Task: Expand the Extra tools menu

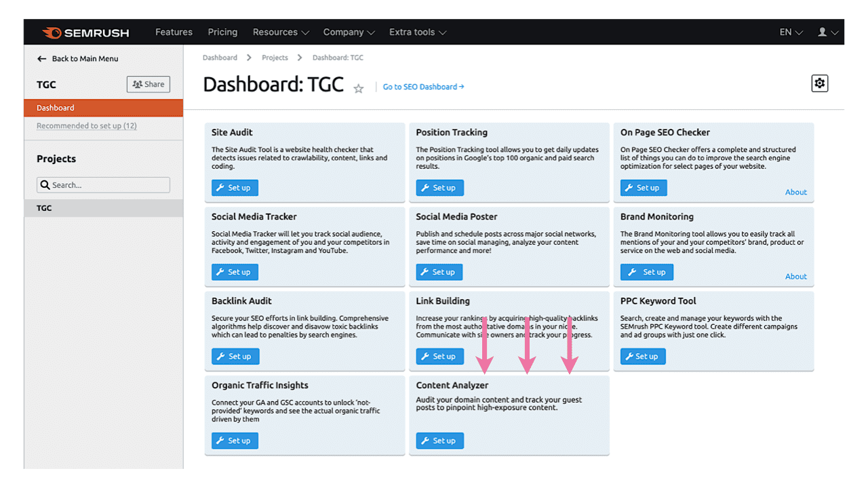Action: (x=412, y=32)
